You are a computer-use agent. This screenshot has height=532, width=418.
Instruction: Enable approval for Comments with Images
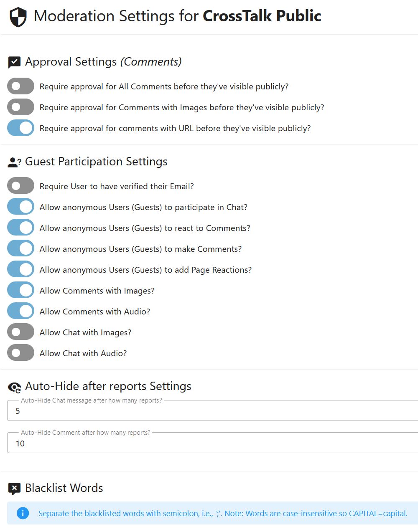click(20, 107)
